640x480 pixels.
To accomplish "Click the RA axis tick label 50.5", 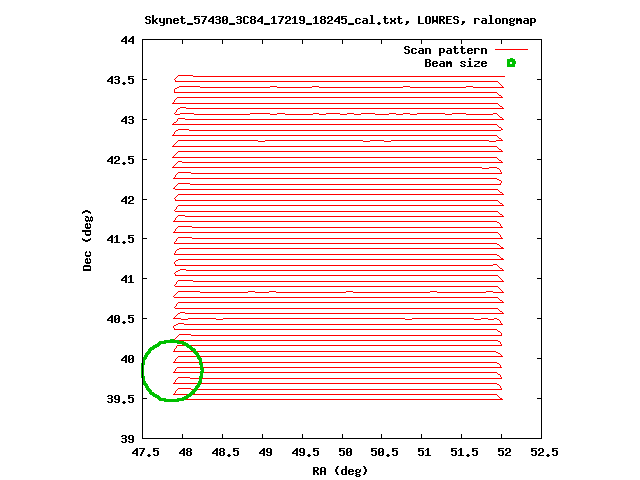I will (x=384, y=452).
